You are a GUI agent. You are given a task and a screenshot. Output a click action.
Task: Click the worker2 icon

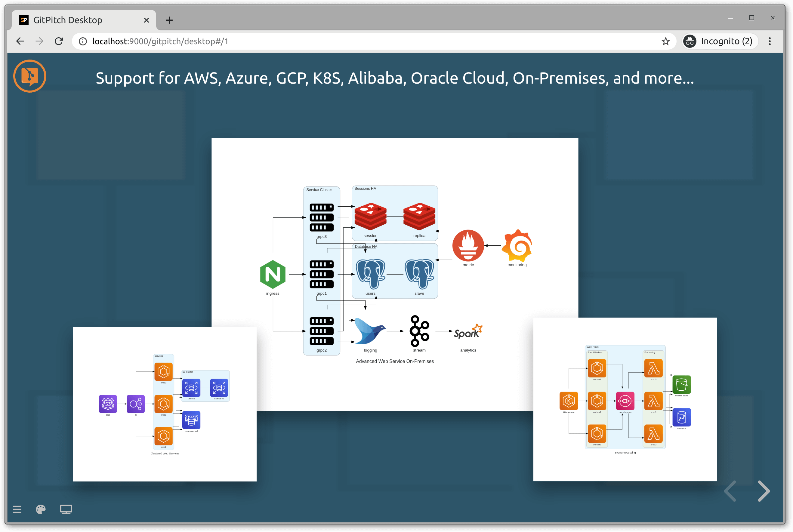(597, 401)
